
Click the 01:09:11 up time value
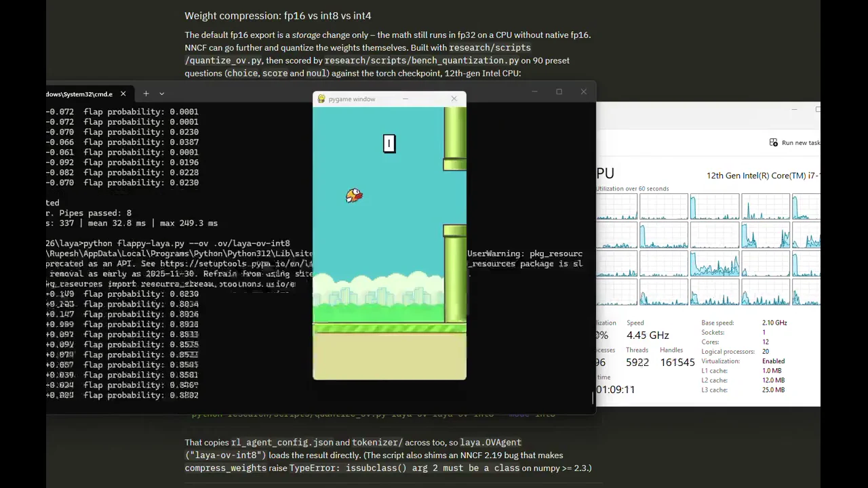tap(616, 390)
